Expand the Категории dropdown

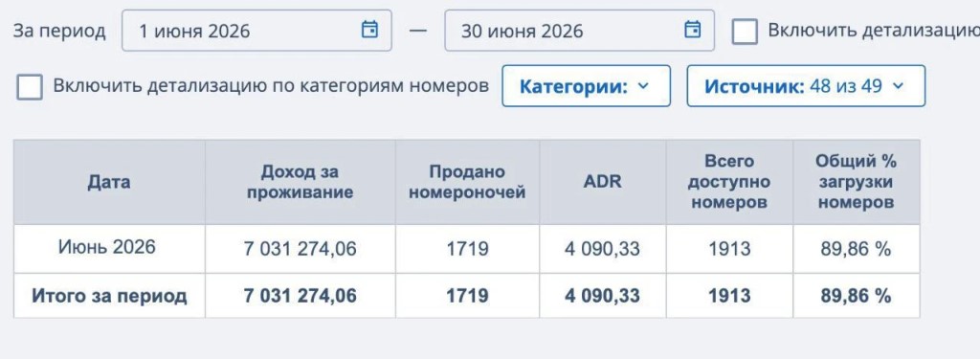[587, 86]
